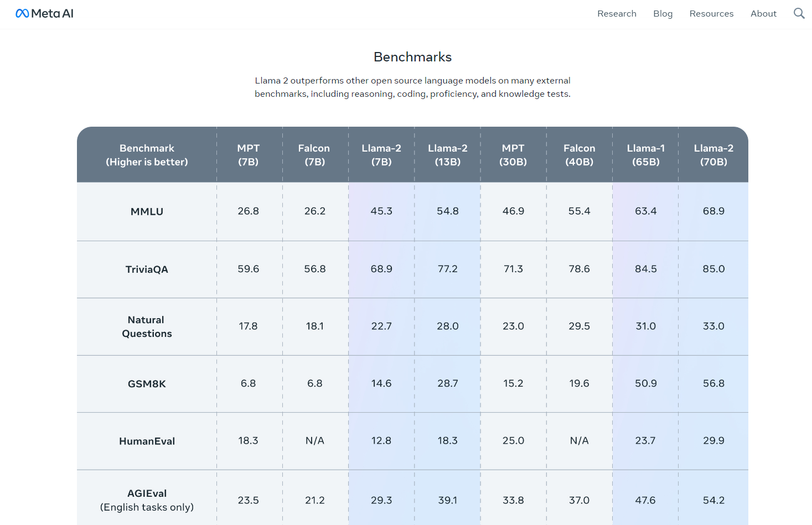The image size is (812, 525).
Task: Click HumanEval value 25.0
Action: point(513,441)
